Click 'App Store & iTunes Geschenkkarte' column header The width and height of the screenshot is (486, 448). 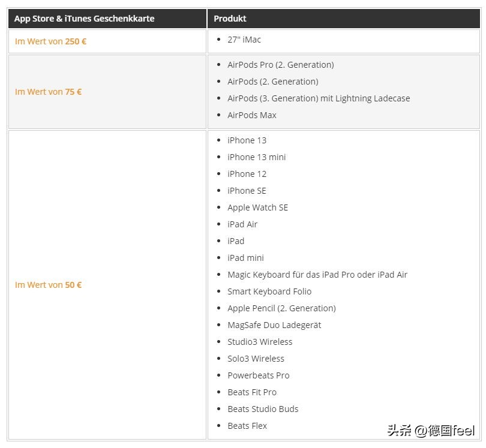(84, 19)
